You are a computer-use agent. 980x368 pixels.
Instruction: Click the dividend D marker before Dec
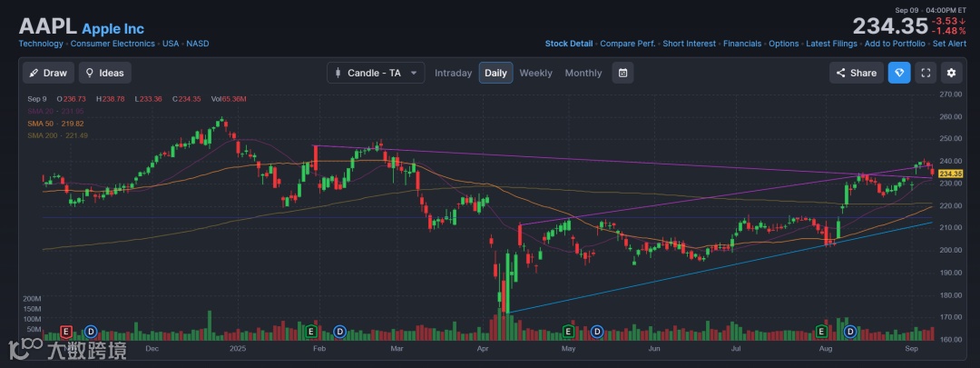[x=91, y=331]
